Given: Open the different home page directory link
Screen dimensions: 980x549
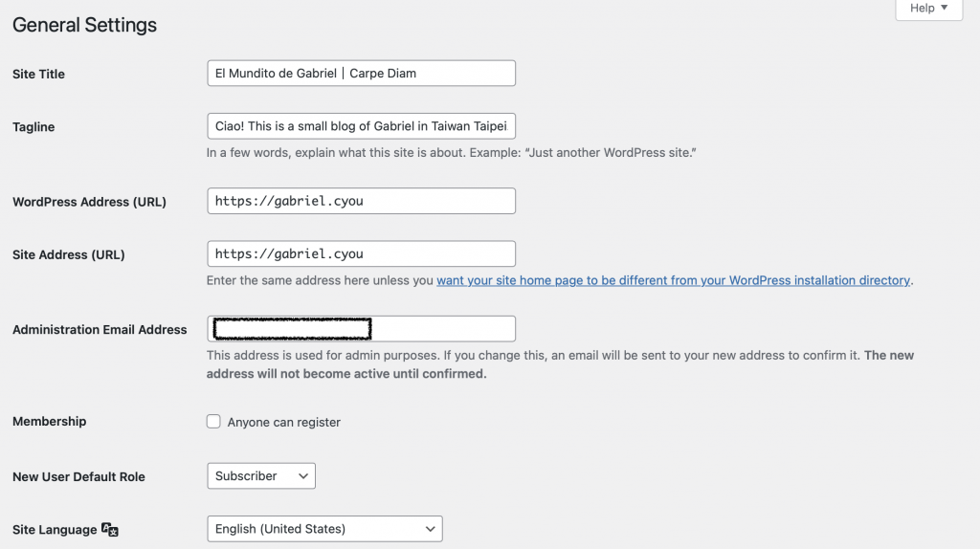Looking at the screenshot, I should pyautogui.click(x=673, y=280).
